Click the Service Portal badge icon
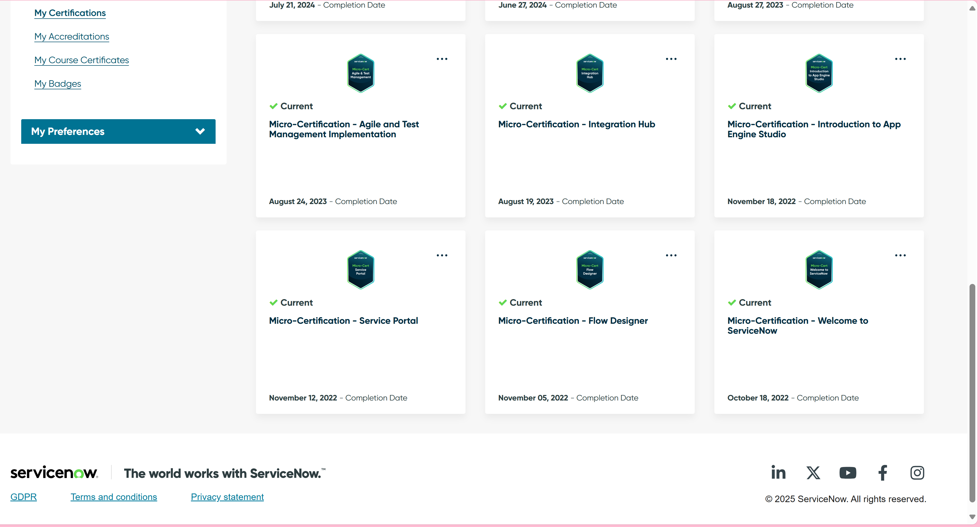The image size is (980, 527). click(360, 270)
